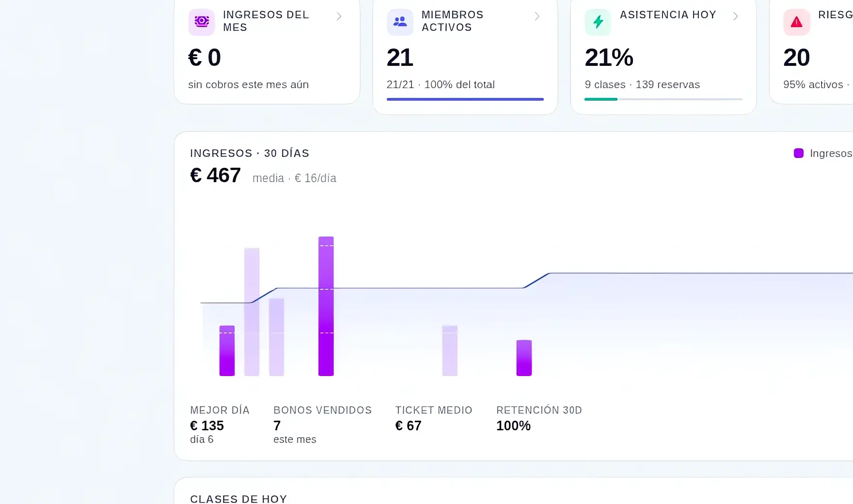The width and height of the screenshot is (853, 504).
Task: Click the Asistencia hoy green progress bar
Action: pyautogui.click(x=663, y=99)
